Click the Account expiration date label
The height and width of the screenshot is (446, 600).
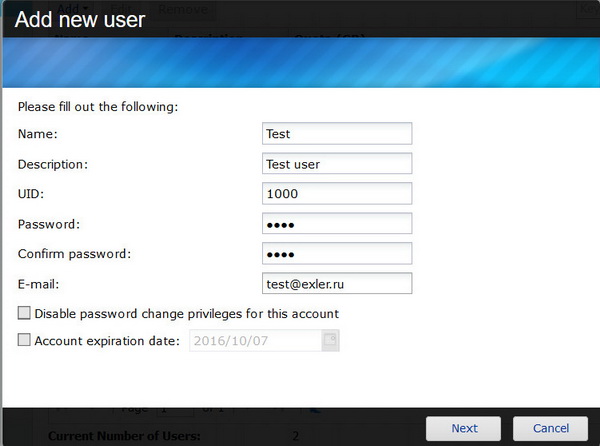pyautogui.click(x=106, y=341)
